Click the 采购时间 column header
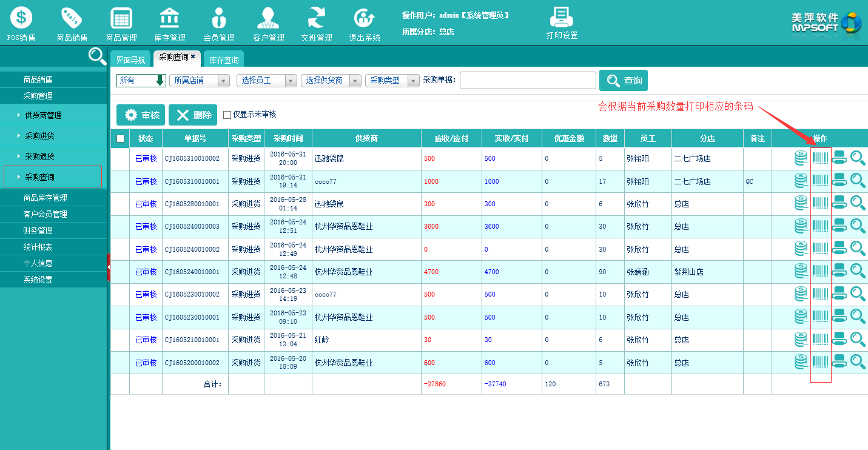 (288, 138)
